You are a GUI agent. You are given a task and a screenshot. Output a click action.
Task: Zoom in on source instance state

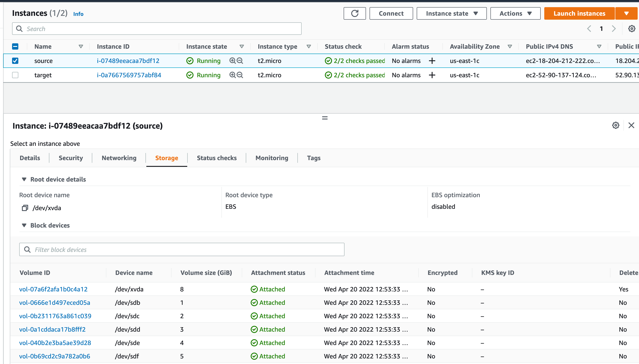(x=232, y=61)
